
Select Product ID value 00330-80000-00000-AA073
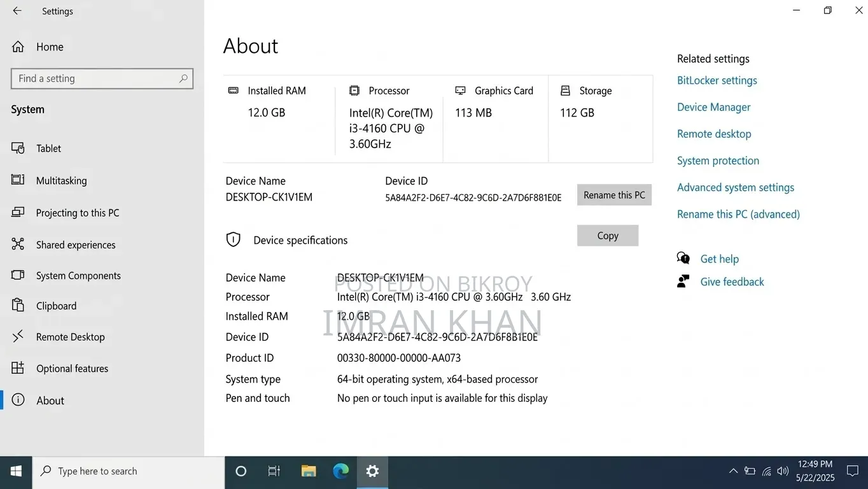399,358
